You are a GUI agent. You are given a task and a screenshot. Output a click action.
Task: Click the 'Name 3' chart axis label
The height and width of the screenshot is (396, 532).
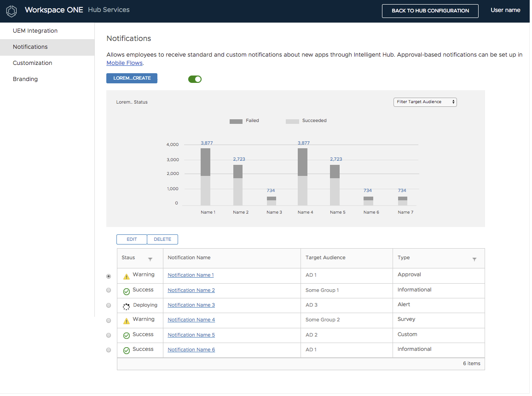274,212
